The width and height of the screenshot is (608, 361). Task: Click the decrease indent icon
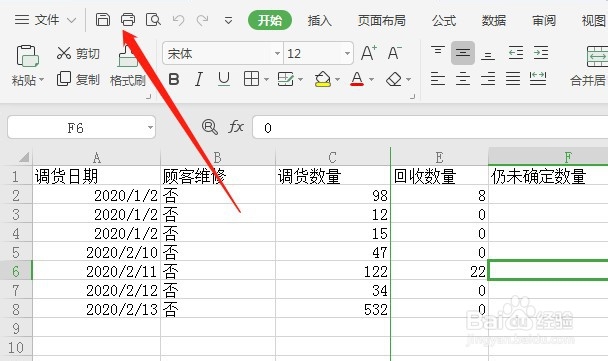[515, 53]
